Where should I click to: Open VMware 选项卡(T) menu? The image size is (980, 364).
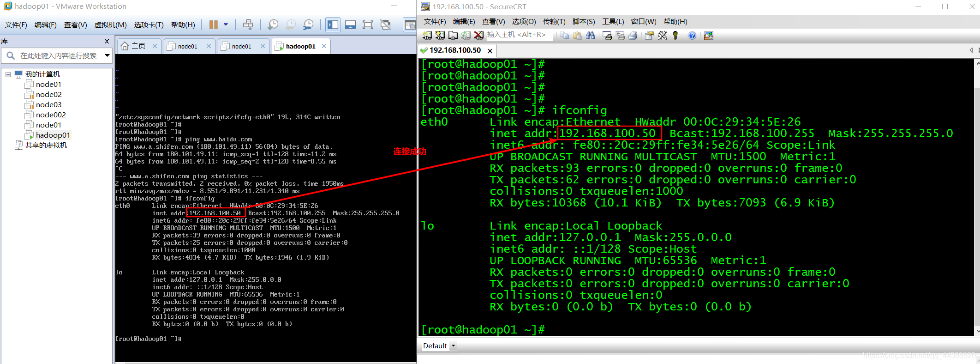(x=149, y=24)
